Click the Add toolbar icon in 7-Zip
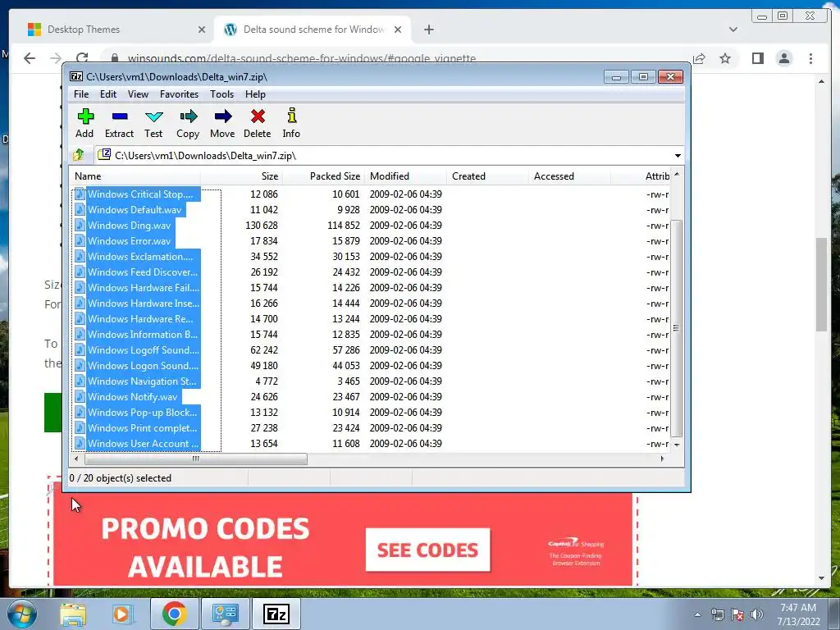Viewport: 840px width, 630px height. tap(84, 124)
